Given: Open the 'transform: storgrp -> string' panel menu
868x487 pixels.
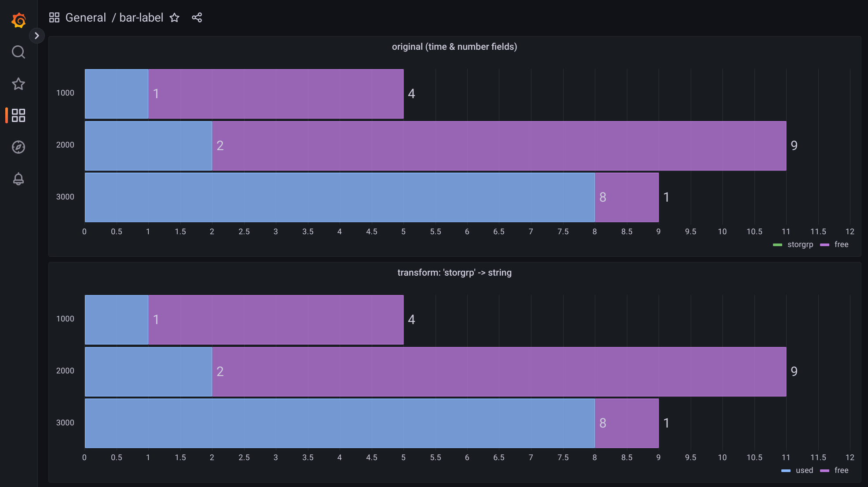Looking at the screenshot, I should pyautogui.click(x=454, y=273).
